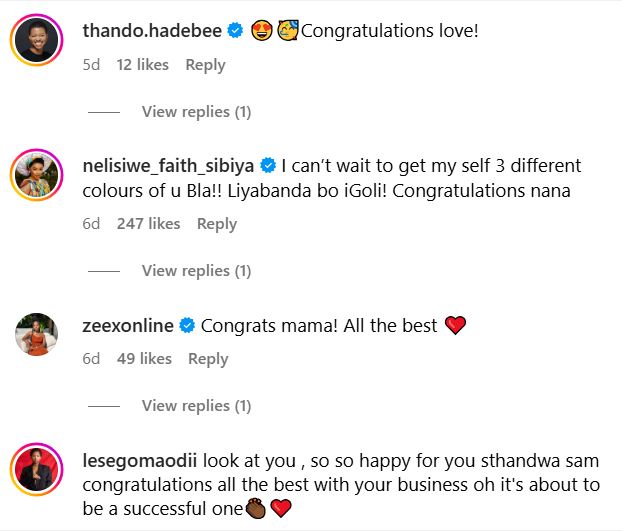Open the nelisiwe_faith_sibiya username link
The image size is (622, 531).
169,165
